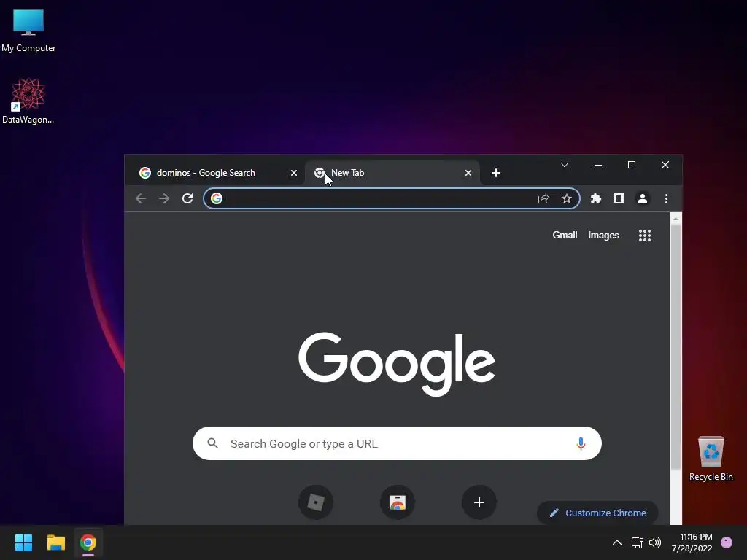Click the Chrome forward arrow
Viewport: 747px width, 560px height.
coord(164,198)
